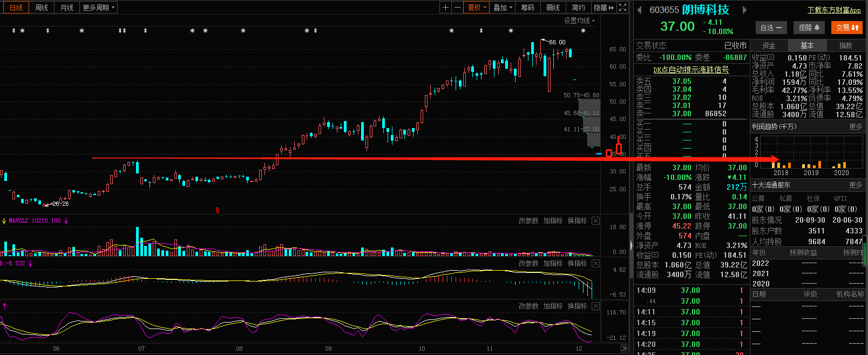Image resolution: width=868 pixels, height=355 pixels.
Task: Click the yellow down arrow beside MAVOL2
Action: click(4, 220)
